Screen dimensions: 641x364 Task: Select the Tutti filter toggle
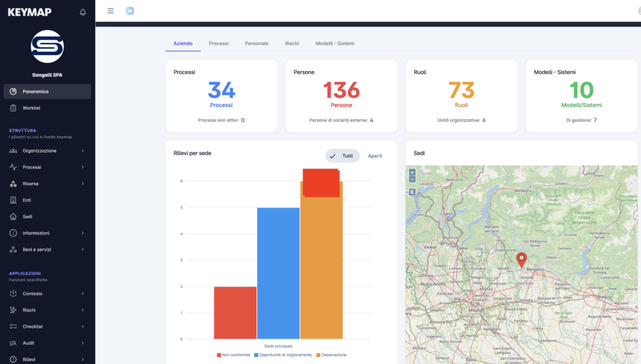(x=342, y=156)
